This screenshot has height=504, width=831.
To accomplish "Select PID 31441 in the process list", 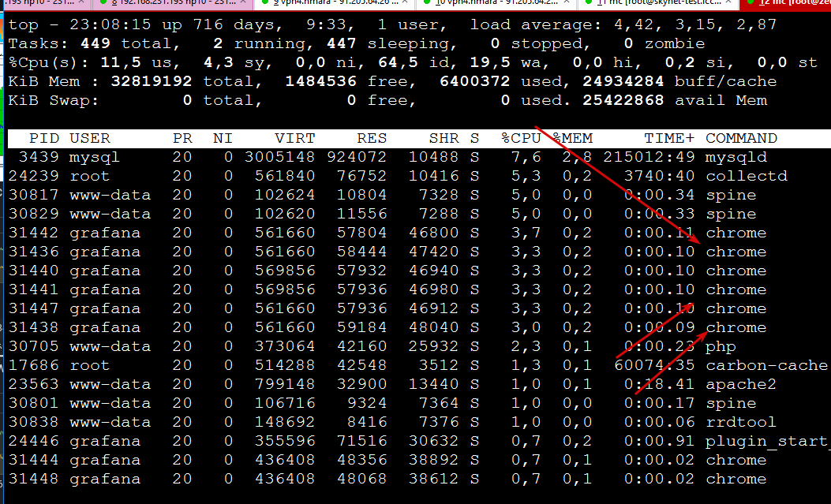I will coord(33,290).
